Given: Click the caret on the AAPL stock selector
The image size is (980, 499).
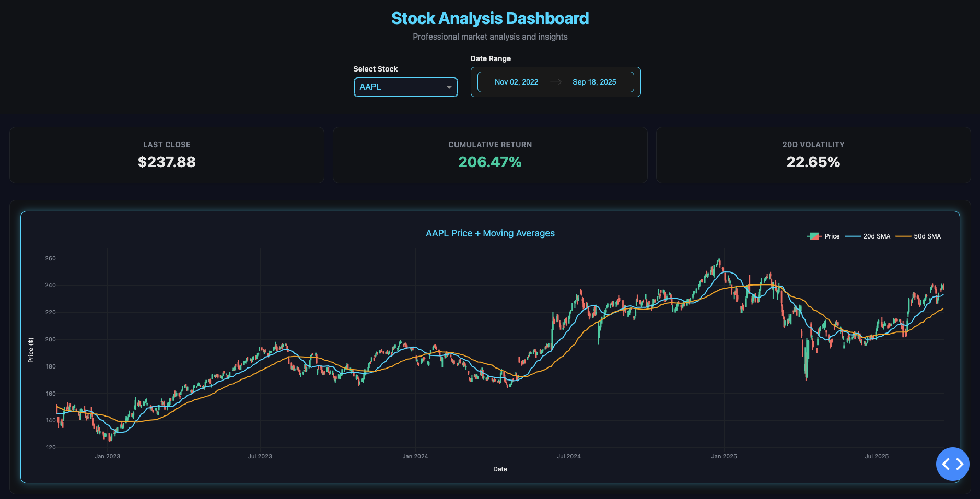Looking at the screenshot, I should [449, 87].
